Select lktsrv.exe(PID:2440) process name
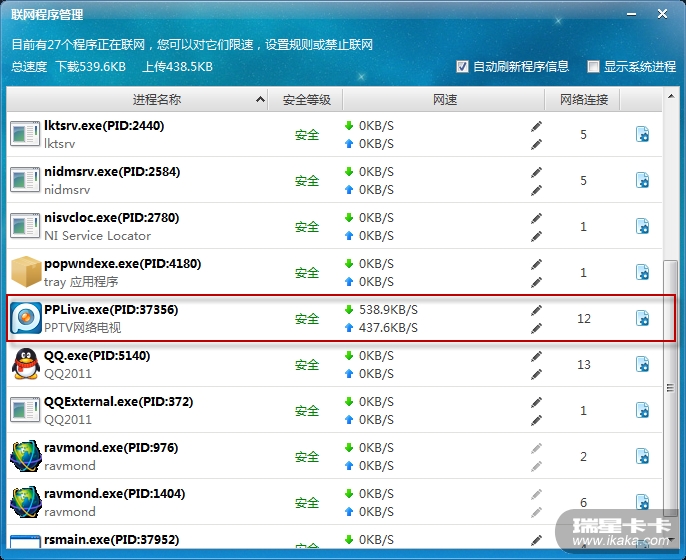 point(104,126)
